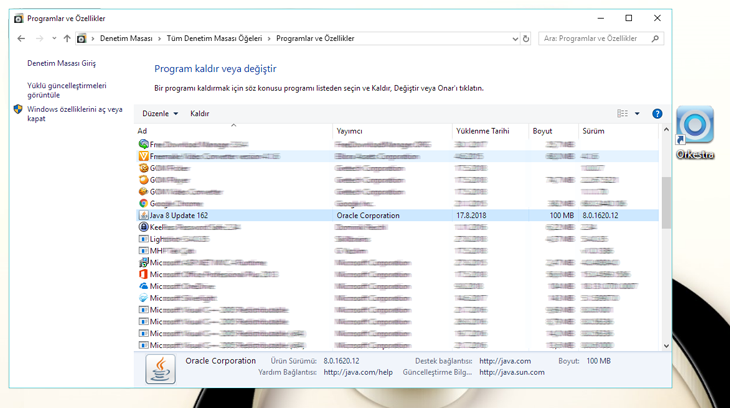Sort list by Yayımcı column header
Screen dimensions: 730x408
coord(350,131)
